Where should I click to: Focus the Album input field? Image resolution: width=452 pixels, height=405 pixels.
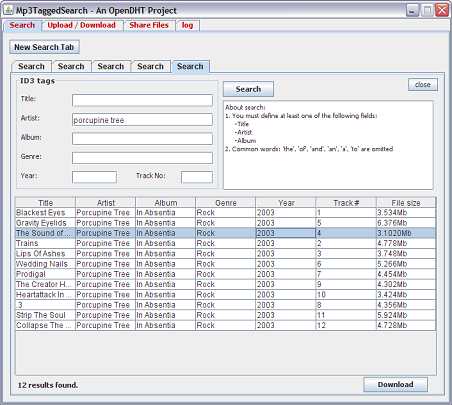(x=142, y=139)
